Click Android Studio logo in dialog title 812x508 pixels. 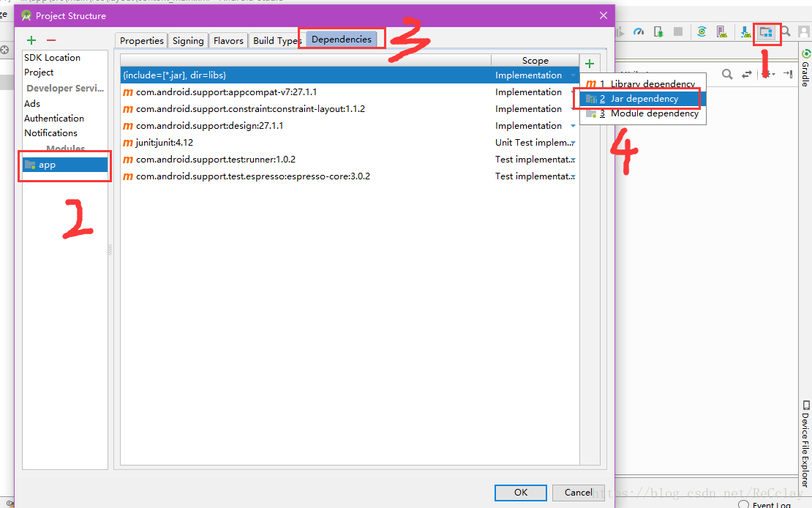[26, 15]
